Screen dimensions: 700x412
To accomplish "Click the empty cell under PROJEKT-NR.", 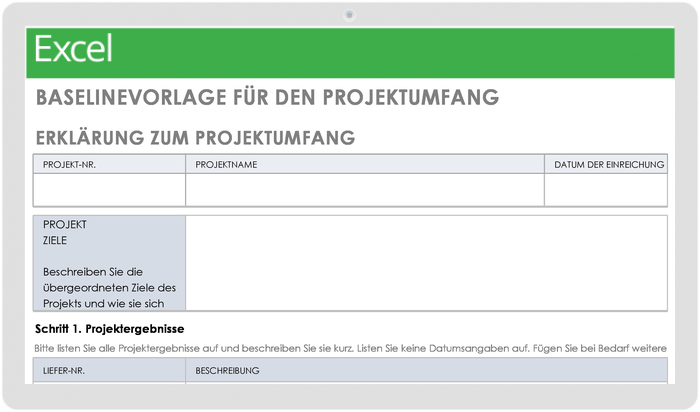I will 109,190.
